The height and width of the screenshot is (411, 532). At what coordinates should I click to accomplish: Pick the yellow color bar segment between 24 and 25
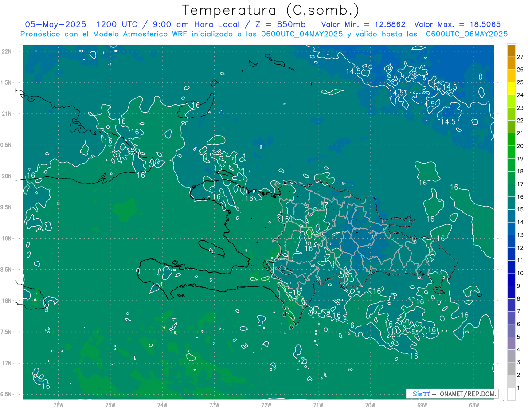pos(511,88)
